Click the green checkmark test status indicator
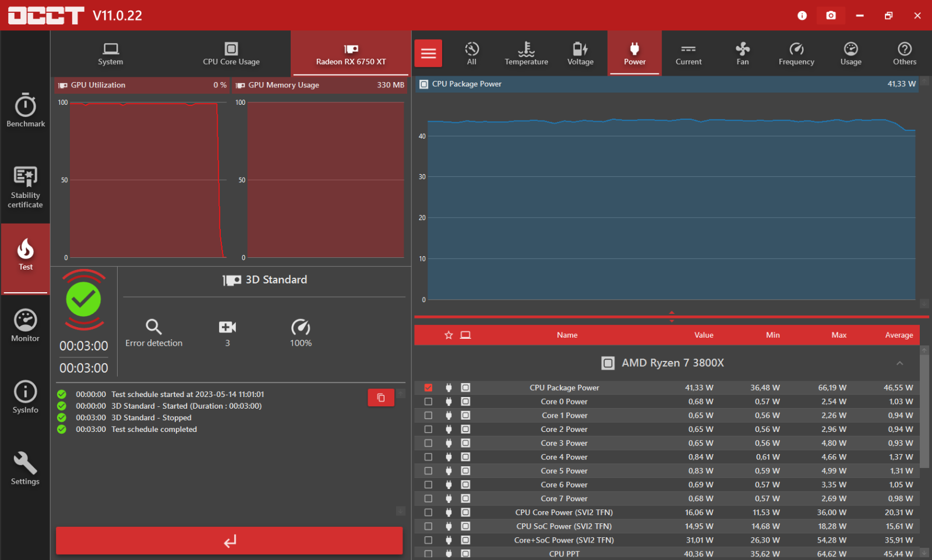 (83, 299)
